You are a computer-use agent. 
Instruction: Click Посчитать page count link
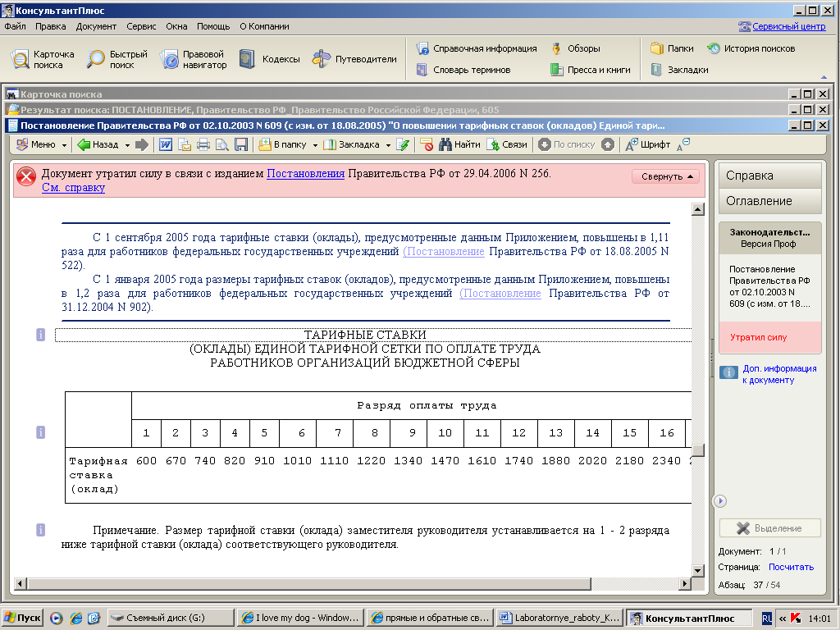[x=792, y=567]
